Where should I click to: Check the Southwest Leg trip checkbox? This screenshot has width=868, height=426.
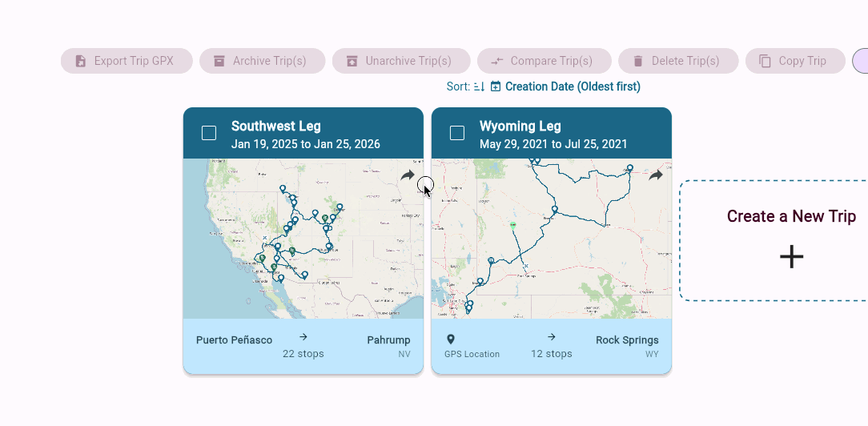point(209,134)
